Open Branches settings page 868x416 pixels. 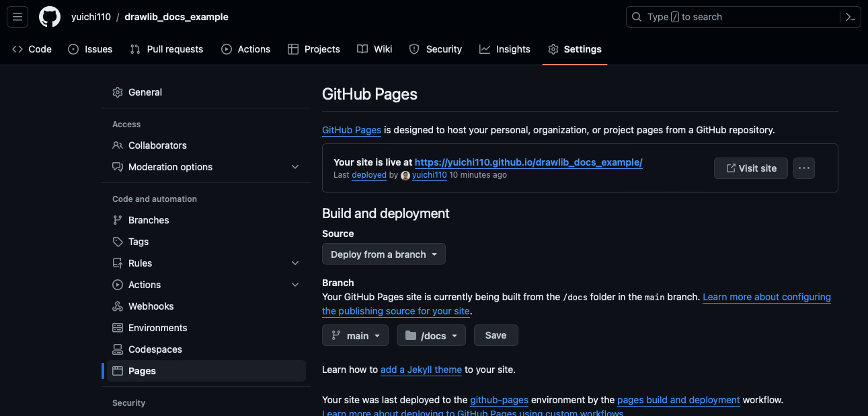click(206, 220)
